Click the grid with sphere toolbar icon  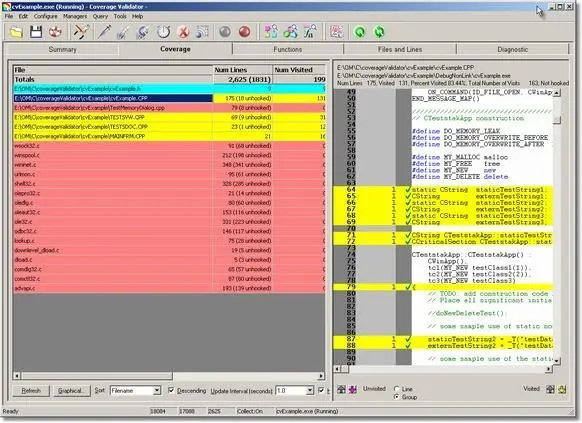pos(202,32)
